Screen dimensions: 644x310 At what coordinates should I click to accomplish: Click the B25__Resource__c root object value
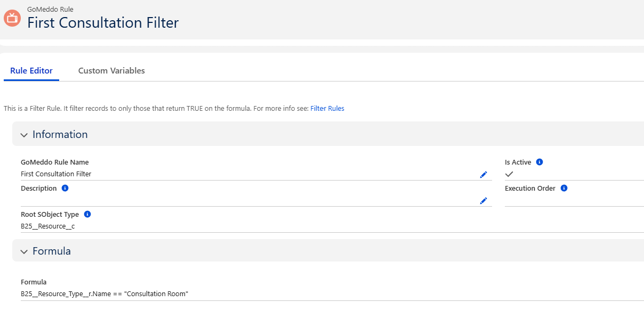tap(47, 226)
